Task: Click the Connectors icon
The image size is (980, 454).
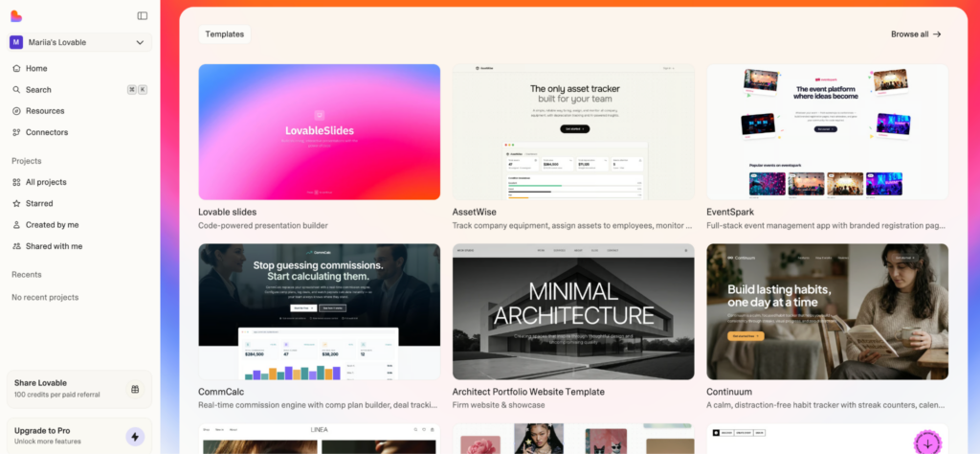Action: pyautogui.click(x=16, y=132)
